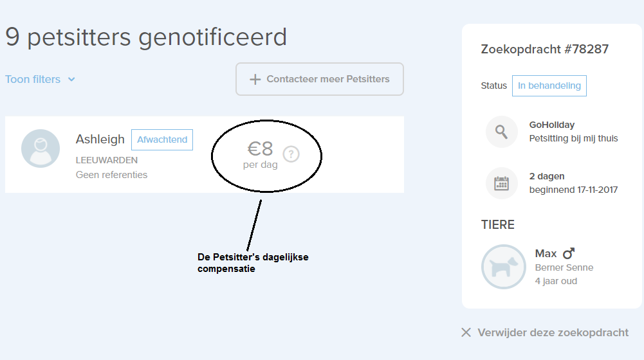Click the €8 per dag price

pyautogui.click(x=261, y=154)
